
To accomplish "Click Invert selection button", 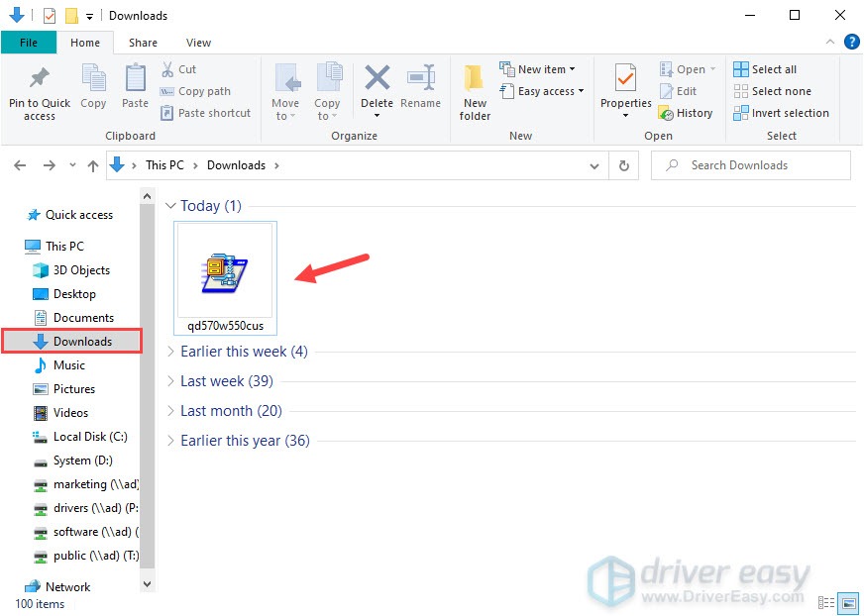I will 781,113.
